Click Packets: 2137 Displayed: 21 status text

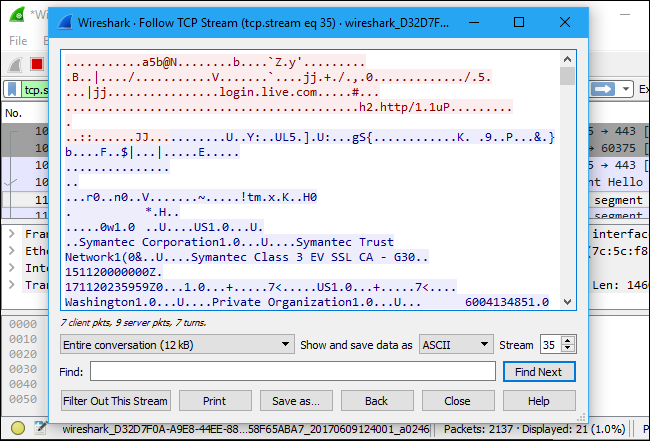pos(534,429)
